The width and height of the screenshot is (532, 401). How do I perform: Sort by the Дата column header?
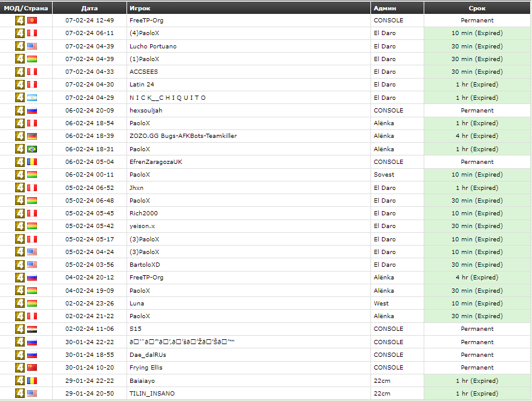(x=89, y=8)
